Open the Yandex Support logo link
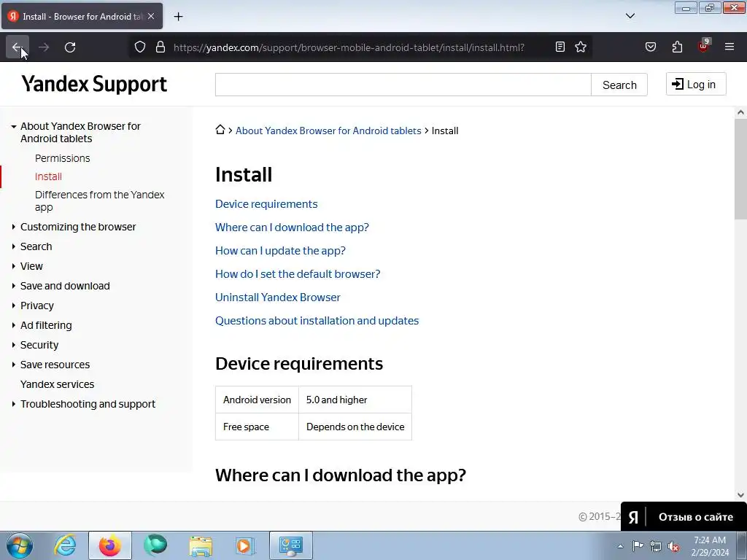The height and width of the screenshot is (560, 747). (x=94, y=84)
